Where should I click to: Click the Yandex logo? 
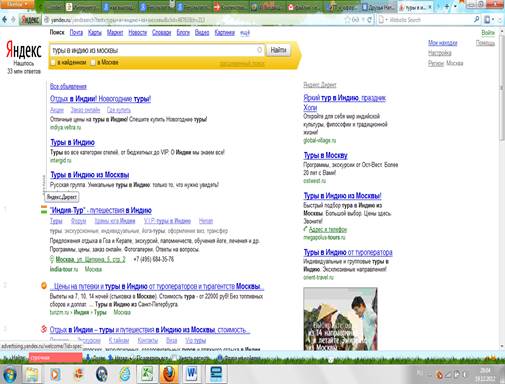(x=24, y=50)
